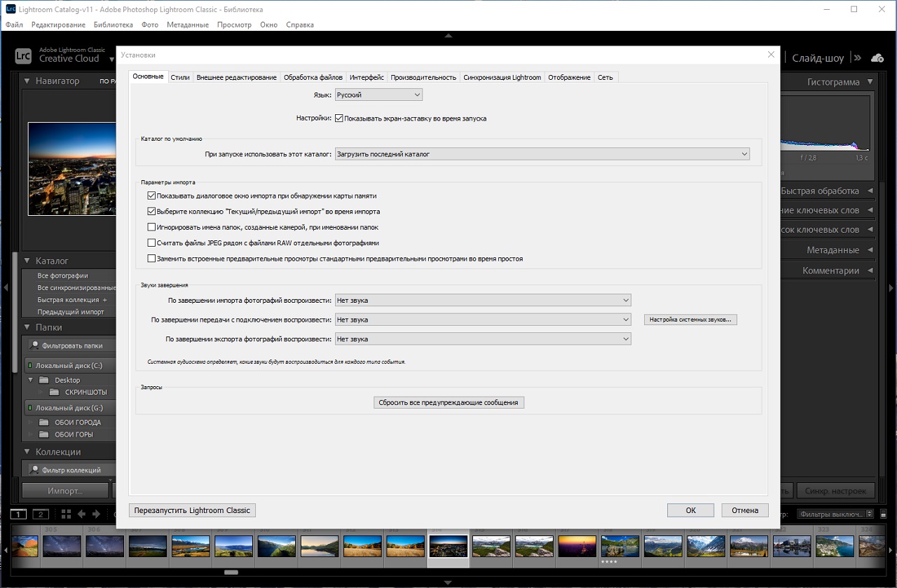Open import completion sound dropdown
This screenshot has width=897, height=588.
point(483,301)
